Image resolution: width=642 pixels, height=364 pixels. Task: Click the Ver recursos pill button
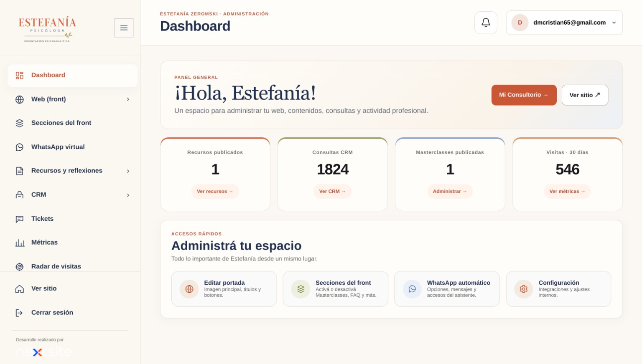pos(215,191)
